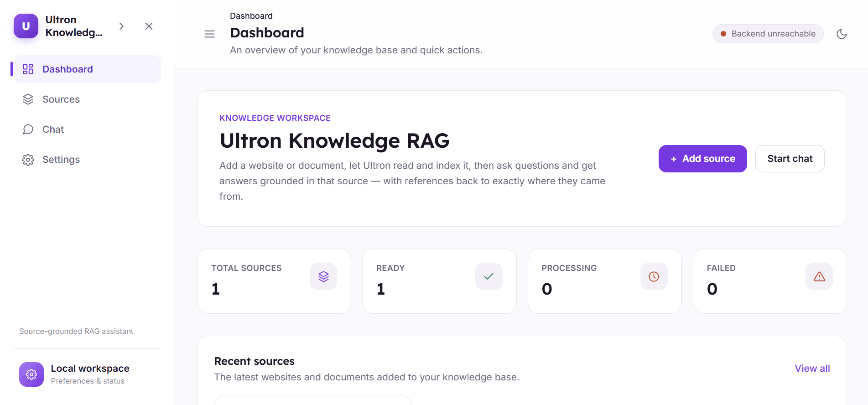The width and height of the screenshot is (868, 405).
Task: Click the TOTAL SOURCES label
Action: click(x=246, y=268)
